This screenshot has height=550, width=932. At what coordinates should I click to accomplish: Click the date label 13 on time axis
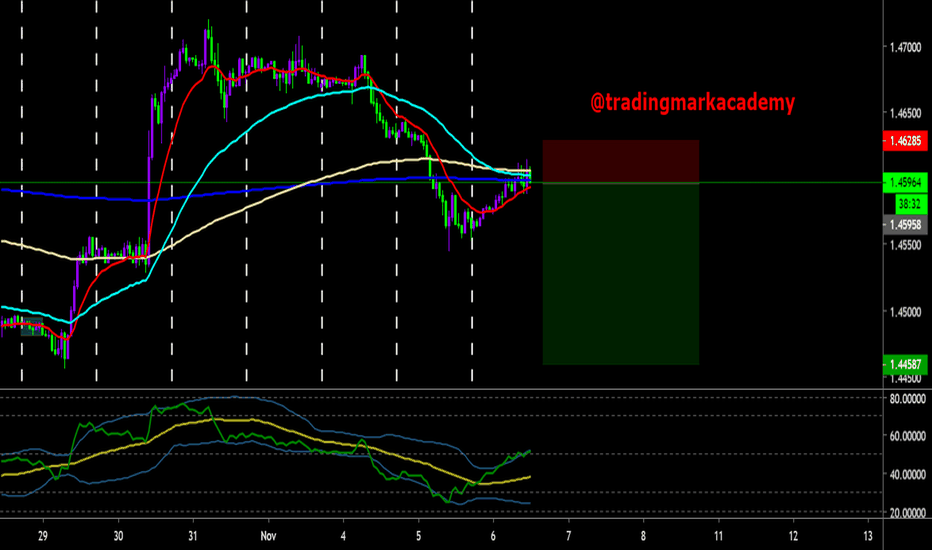(x=868, y=536)
